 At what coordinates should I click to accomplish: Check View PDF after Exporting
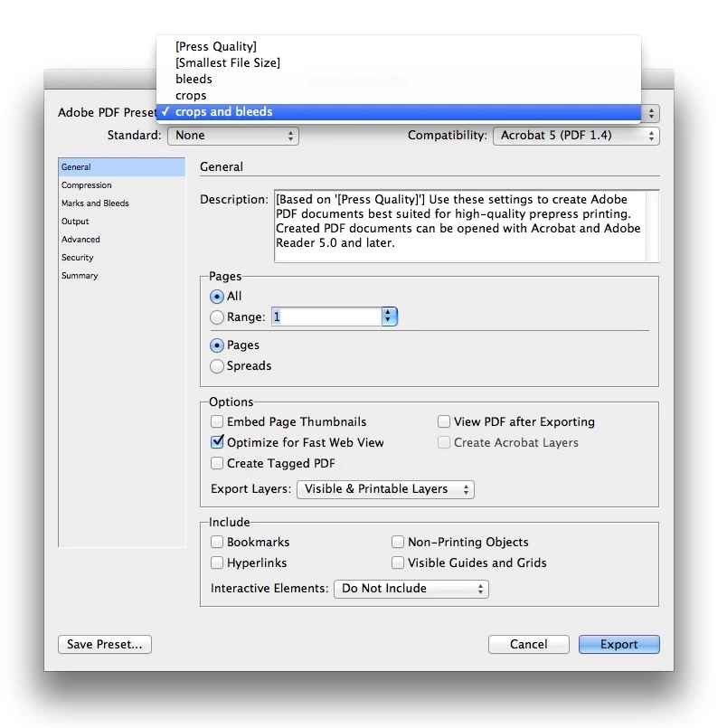click(x=444, y=421)
